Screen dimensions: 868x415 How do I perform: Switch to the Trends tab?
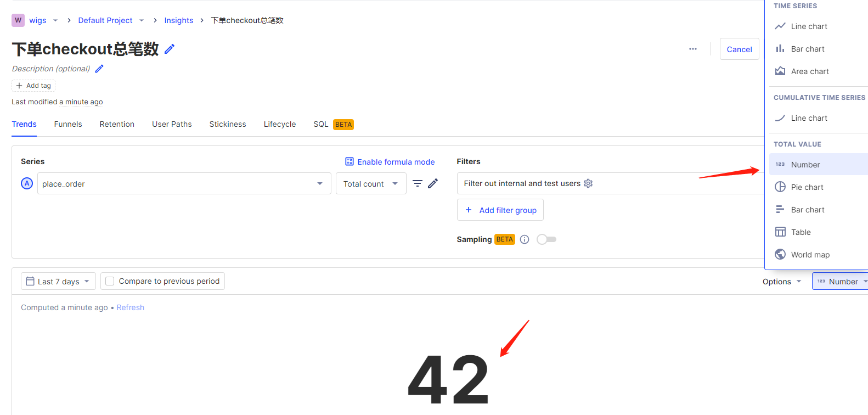[x=24, y=124]
